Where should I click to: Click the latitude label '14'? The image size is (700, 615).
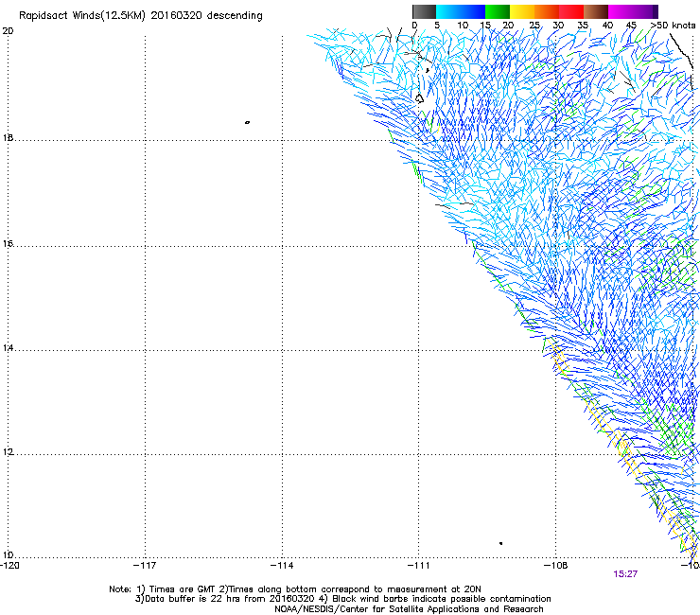click(8, 347)
